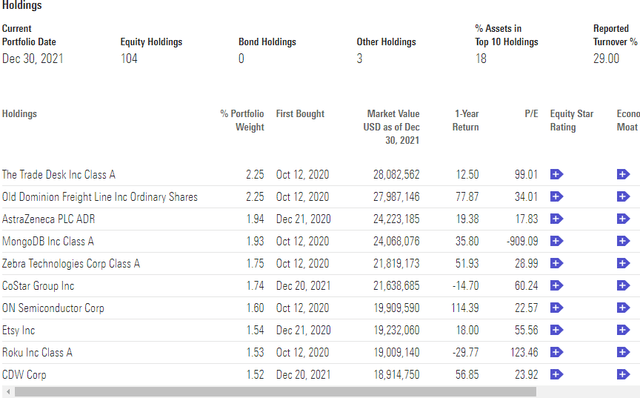The width and height of the screenshot is (640, 398).
Task: Open AstraZeneca PLC ADR holding
Action: pyautogui.click(x=49, y=219)
